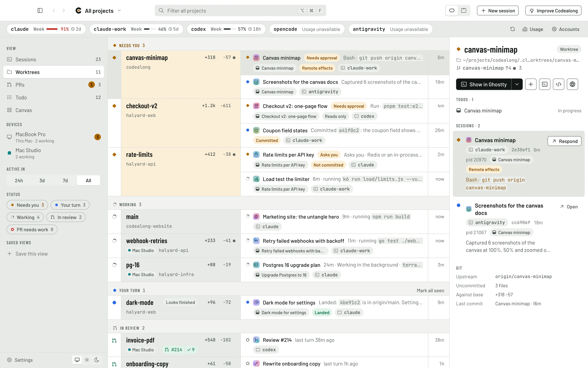Image resolution: width=588 pixels, height=368 pixels.
Task: Open the Sessions view
Action: pyautogui.click(x=54, y=59)
